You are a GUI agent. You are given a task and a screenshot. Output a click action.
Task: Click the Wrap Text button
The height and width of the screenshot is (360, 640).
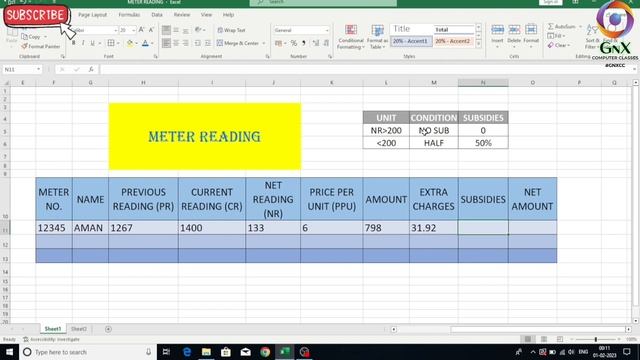[231, 30]
